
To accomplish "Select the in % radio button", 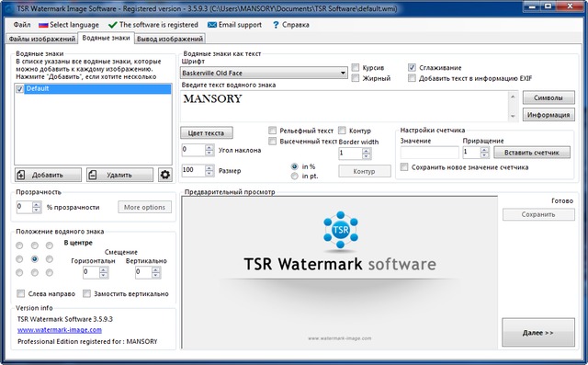I will [294, 166].
